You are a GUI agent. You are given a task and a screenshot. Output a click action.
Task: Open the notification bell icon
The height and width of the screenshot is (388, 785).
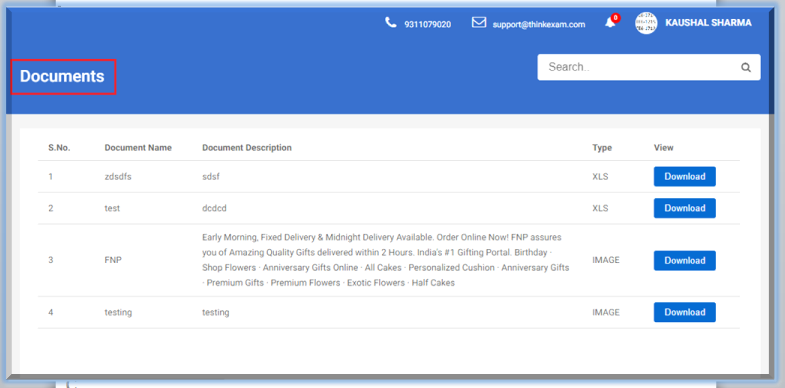point(610,23)
